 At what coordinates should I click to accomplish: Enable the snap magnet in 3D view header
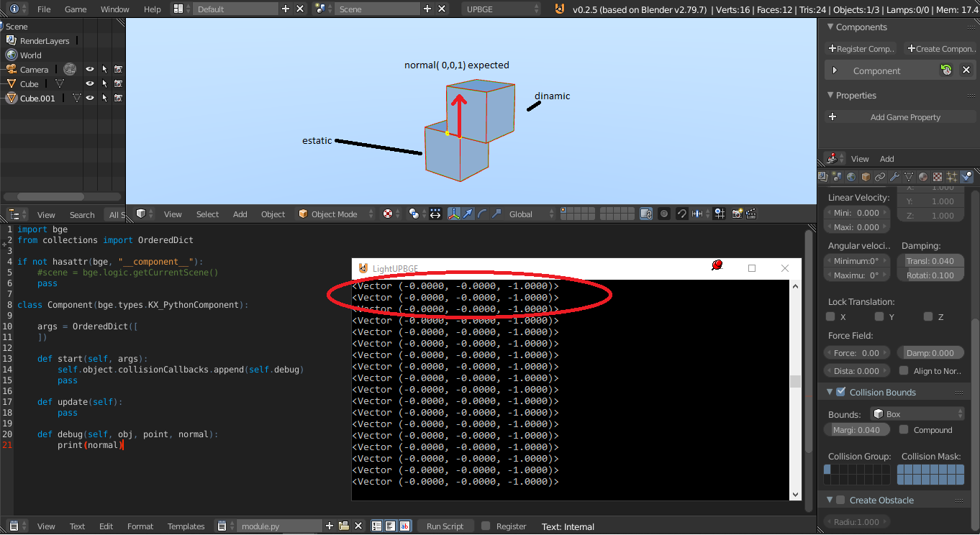pyautogui.click(x=681, y=214)
